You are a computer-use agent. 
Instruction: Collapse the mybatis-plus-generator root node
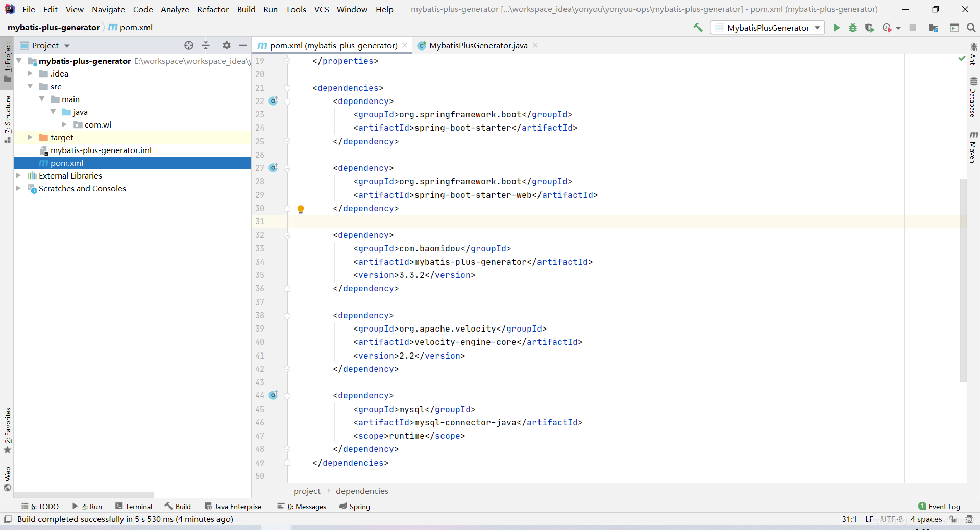click(19, 61)
